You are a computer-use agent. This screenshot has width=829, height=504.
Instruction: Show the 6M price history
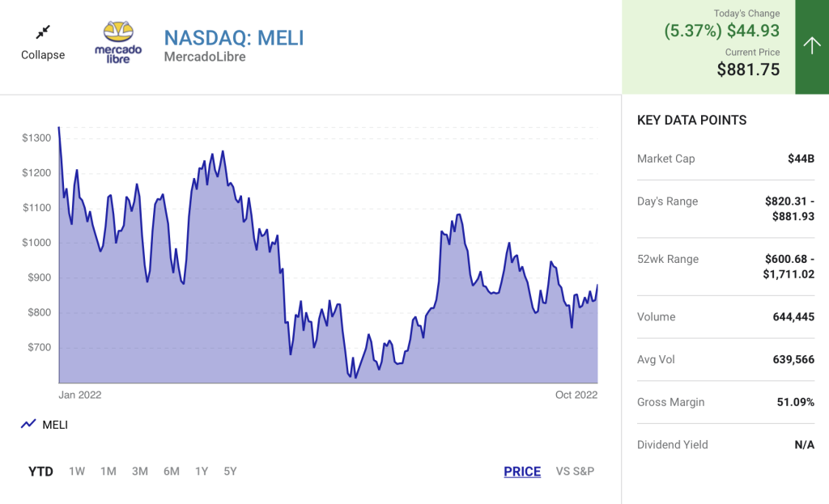click(x=171, y=472)
